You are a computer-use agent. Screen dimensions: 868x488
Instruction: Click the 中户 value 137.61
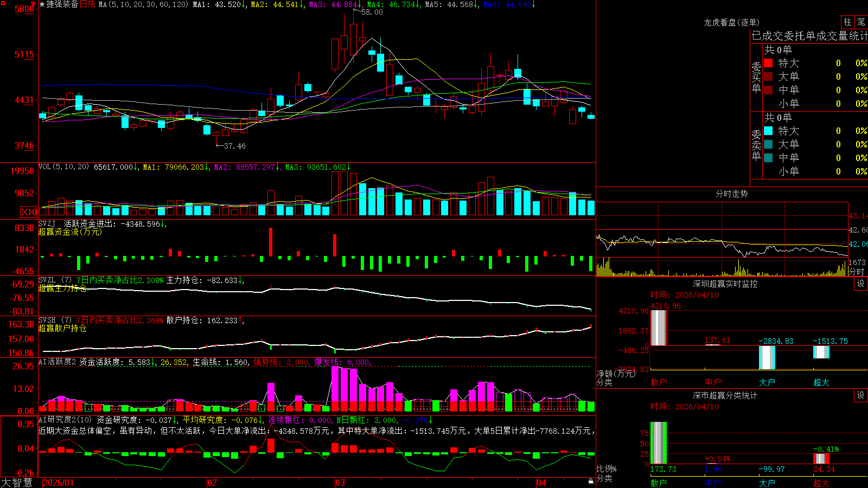coord(717,340)
